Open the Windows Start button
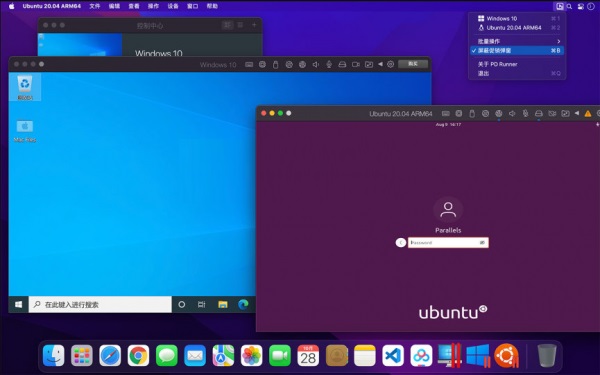Viewport: 600px width, 375px height. tap(18, 304)
